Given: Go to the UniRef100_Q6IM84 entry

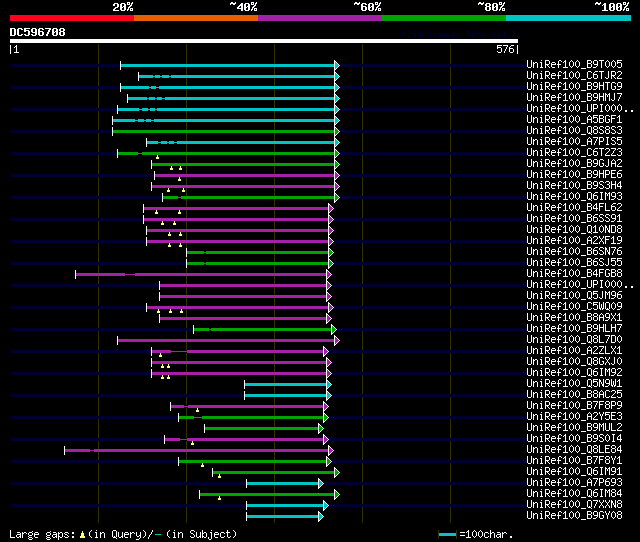Looking at the screenshot, I should 574,494.
